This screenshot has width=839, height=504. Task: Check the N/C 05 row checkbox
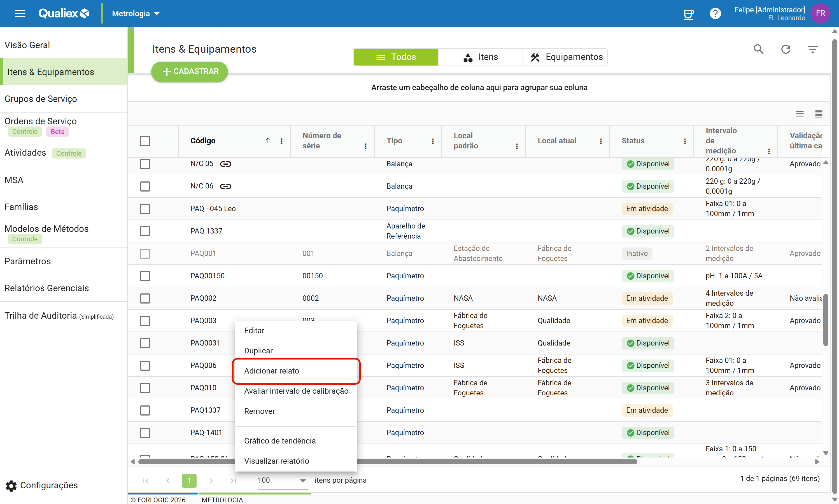coord(145,164)
